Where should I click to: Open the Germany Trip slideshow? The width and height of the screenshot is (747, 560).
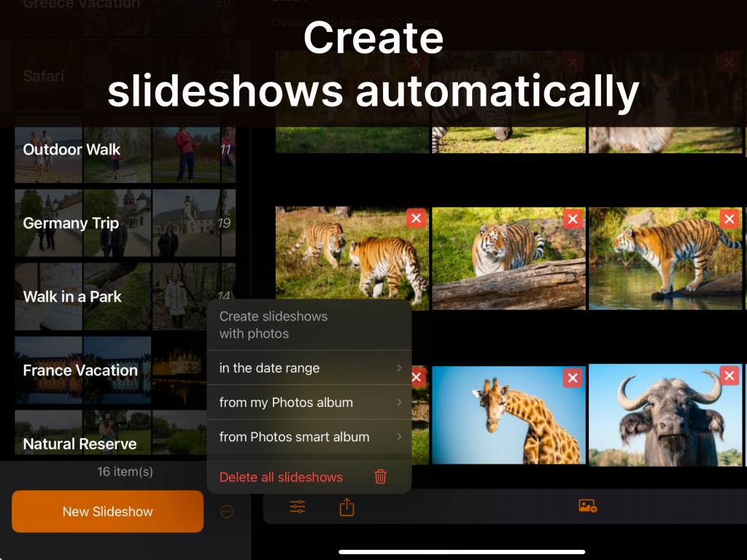click(x=125, y=223)
